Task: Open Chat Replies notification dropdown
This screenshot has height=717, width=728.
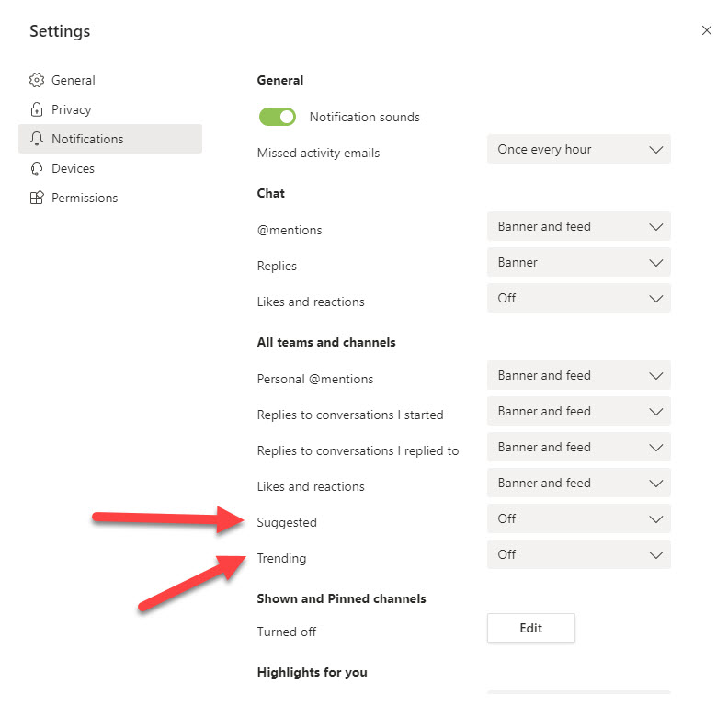Action: pos(578,262)
